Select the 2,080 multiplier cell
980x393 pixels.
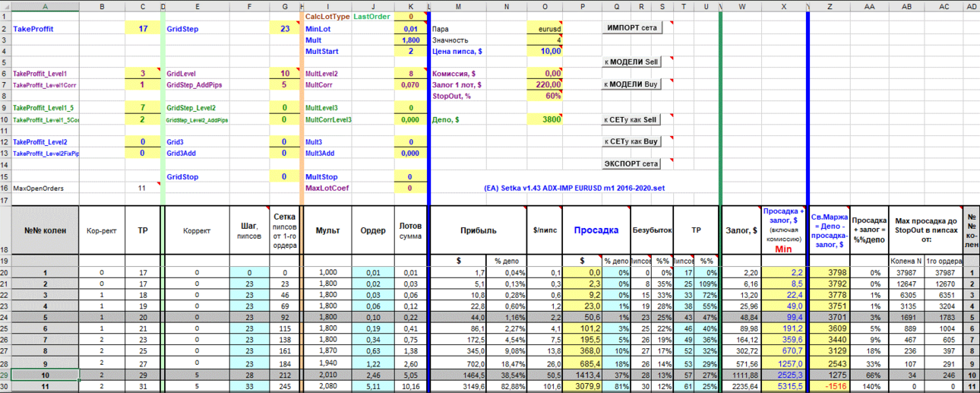(327, 385)
